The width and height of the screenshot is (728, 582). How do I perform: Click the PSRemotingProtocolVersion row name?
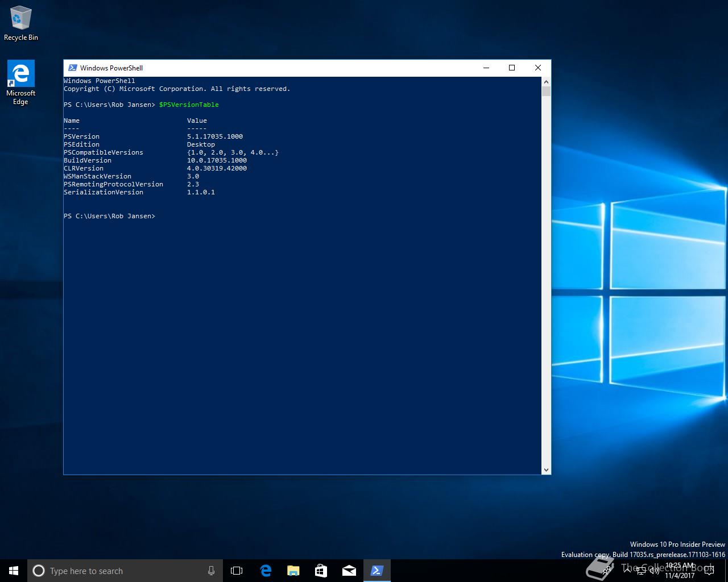[x=113, y=184]
